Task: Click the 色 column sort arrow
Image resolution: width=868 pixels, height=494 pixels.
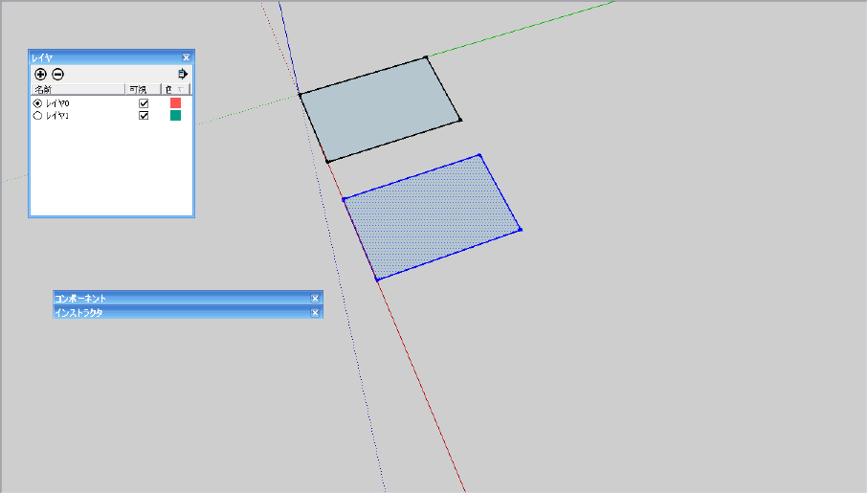Action: 180,89
